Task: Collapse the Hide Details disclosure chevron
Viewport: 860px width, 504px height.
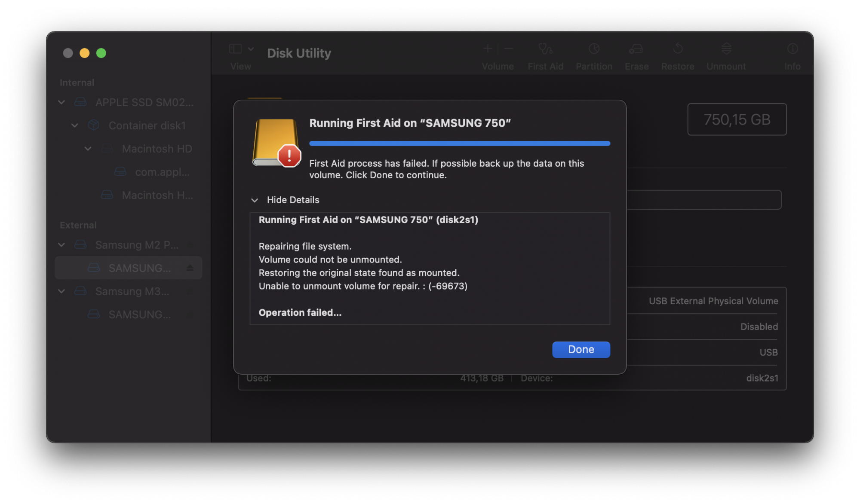Action: [255, 200]
